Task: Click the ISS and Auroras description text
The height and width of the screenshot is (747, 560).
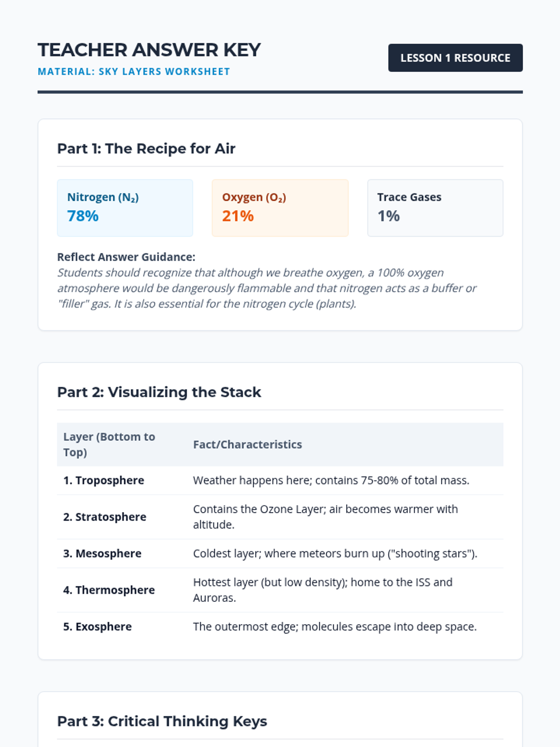Action: tap(322, 590)
